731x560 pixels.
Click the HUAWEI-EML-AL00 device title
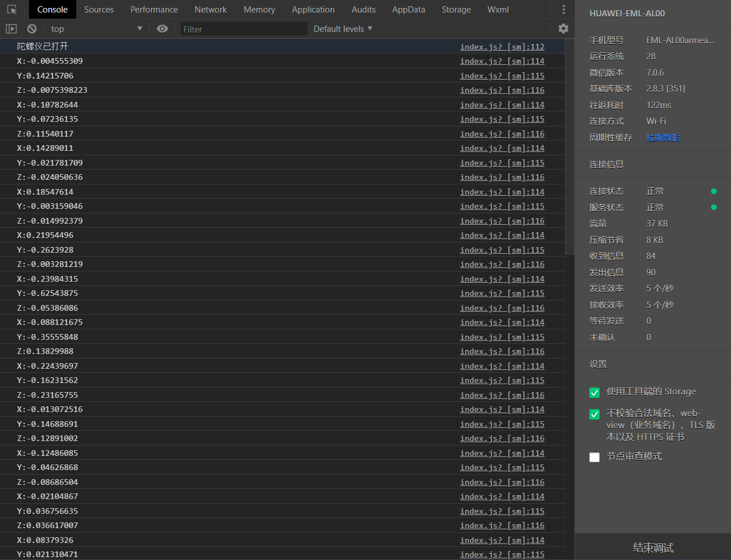(627, 13)
